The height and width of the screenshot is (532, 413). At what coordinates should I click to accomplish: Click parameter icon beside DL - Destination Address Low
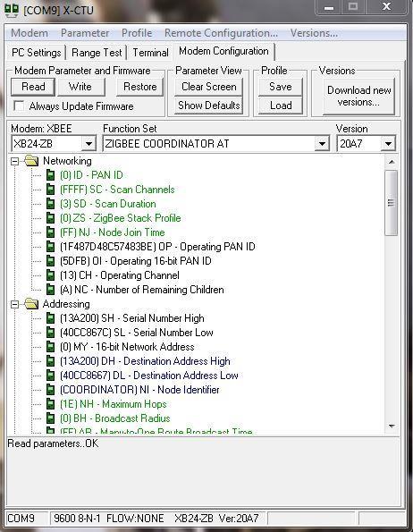[50, 376]
